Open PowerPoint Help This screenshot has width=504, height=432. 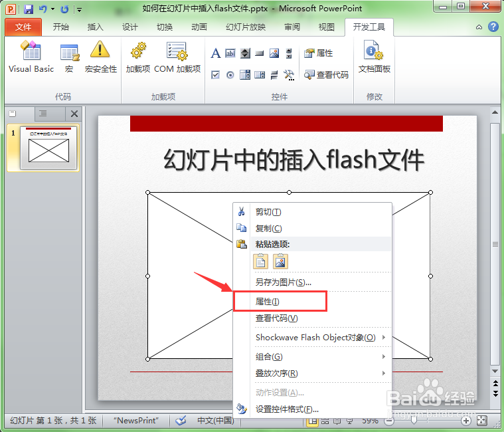(x=493, y=27)
